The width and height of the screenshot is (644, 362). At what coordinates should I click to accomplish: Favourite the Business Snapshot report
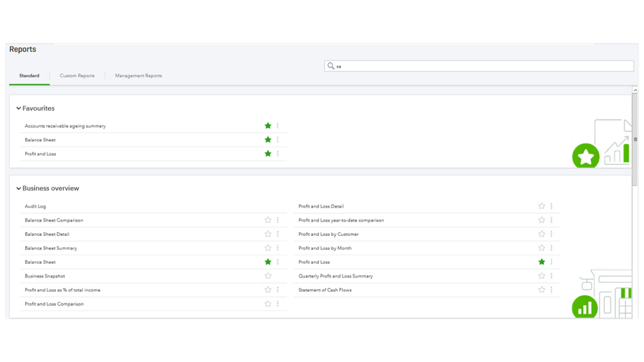point(268,276)
